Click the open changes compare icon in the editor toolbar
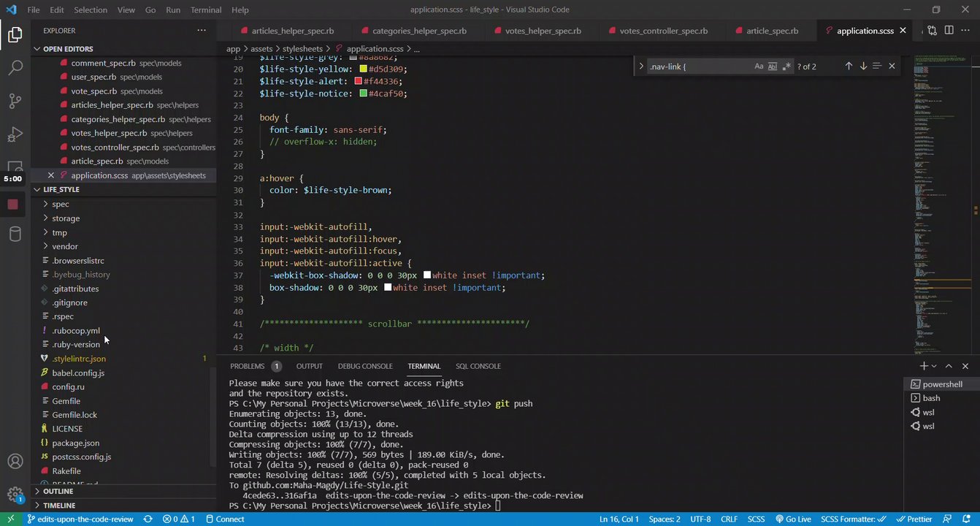 click(x=932, y=31)
